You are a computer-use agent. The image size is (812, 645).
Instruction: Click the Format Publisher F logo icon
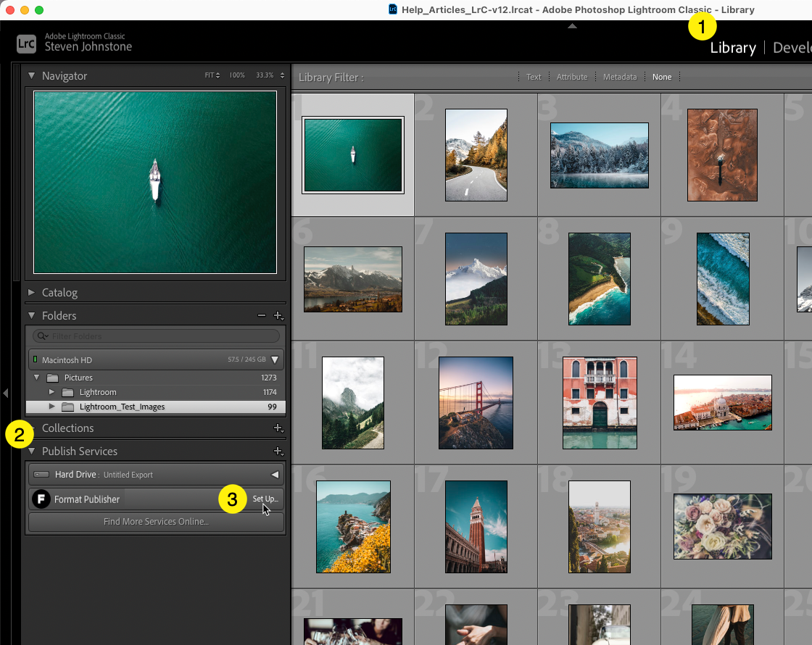tap(41, 499)
